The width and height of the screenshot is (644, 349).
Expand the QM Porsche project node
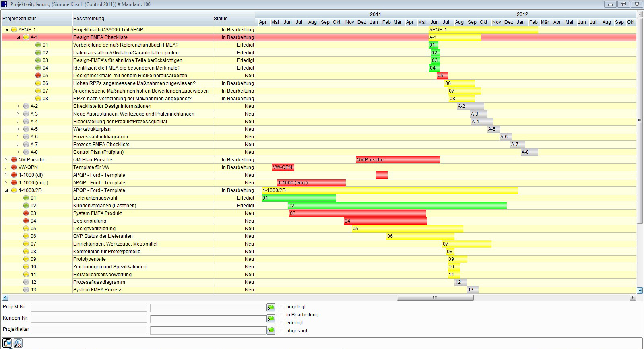click(6, 160)
